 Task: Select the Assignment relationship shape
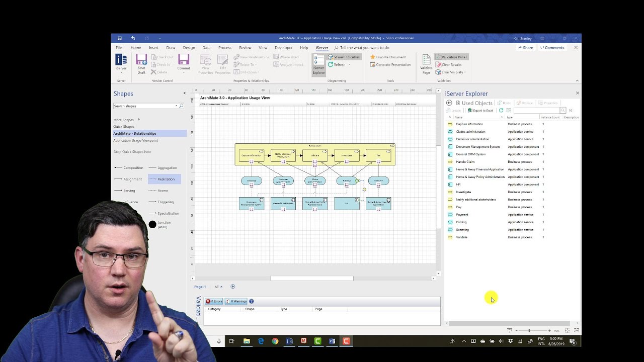(128, 179)
